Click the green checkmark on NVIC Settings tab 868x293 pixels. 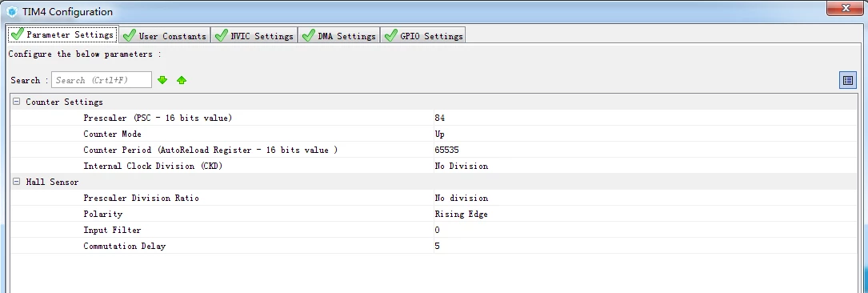point(221,36)
